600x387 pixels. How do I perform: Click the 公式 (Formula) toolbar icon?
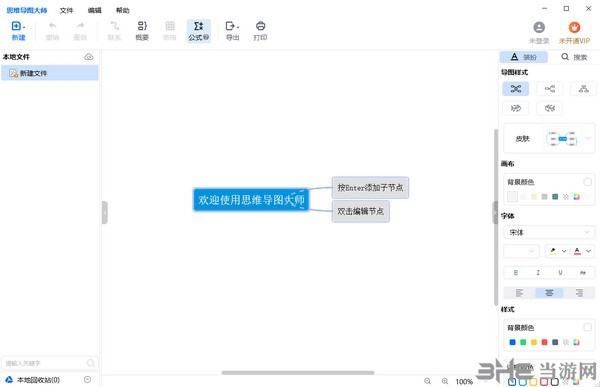[199, 31]
